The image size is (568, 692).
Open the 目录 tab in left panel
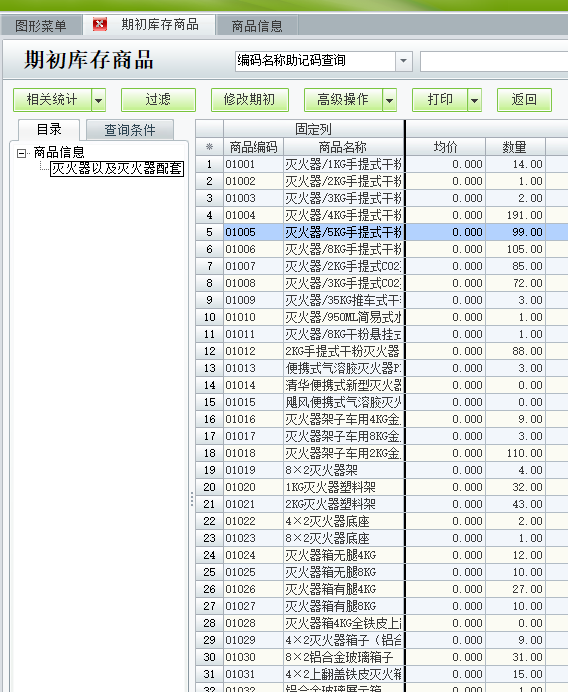tap(49, 130)
